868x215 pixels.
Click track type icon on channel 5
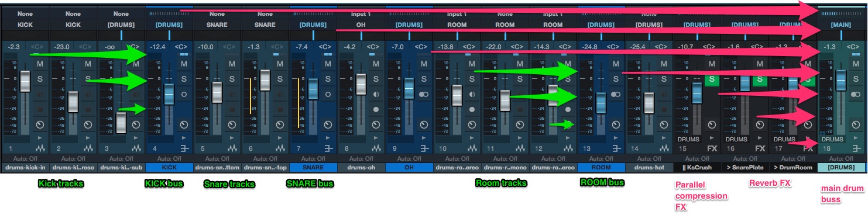tap(232, 149)
